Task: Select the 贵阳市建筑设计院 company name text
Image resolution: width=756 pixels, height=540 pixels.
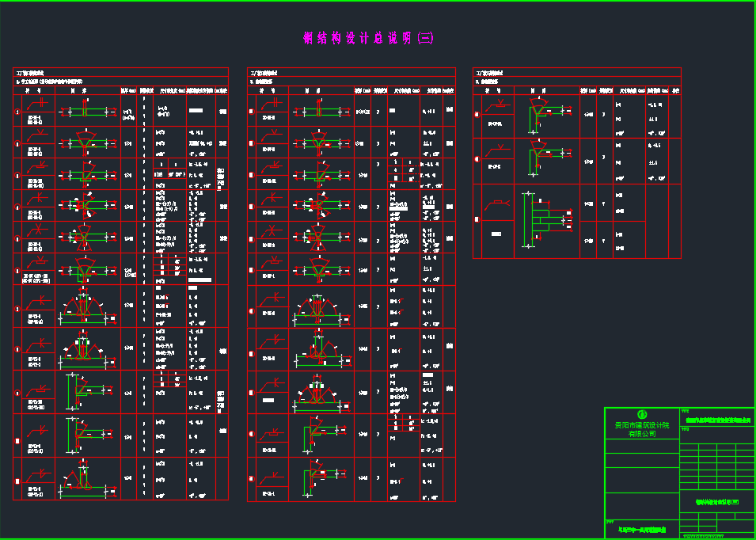Action: [642, 425]
